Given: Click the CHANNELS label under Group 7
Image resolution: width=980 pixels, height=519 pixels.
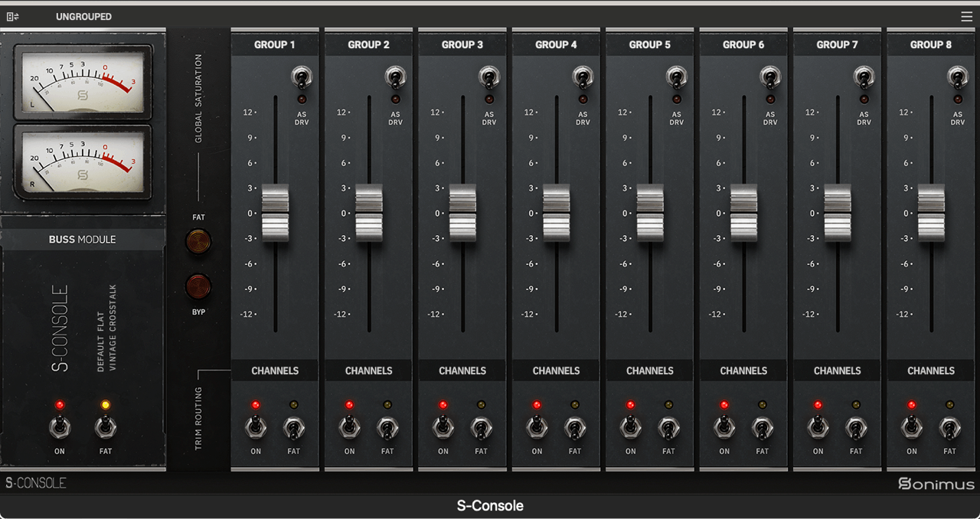Looking at the screenshot, I should (x=837, y=370).
